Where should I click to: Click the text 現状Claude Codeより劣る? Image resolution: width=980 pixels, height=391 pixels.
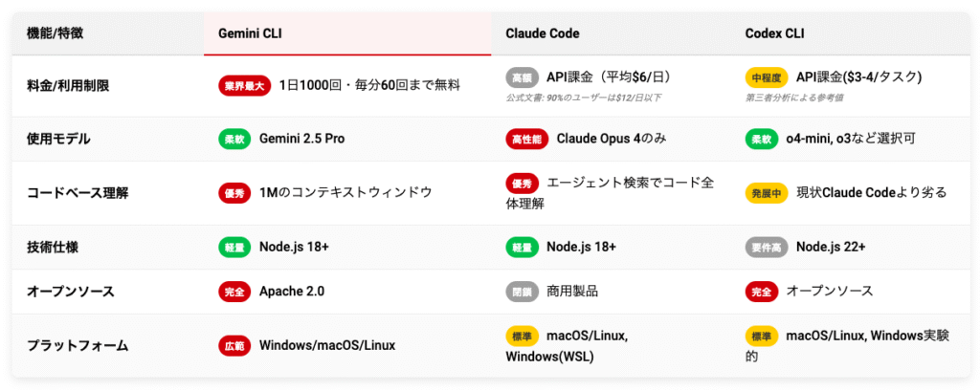(871, 193)
